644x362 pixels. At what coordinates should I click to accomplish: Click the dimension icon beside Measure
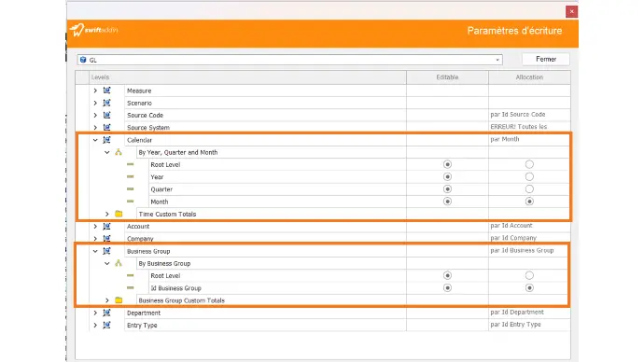point(106,90)
